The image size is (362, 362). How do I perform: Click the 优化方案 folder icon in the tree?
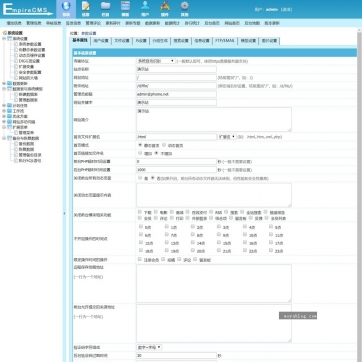tap(9, 116)
